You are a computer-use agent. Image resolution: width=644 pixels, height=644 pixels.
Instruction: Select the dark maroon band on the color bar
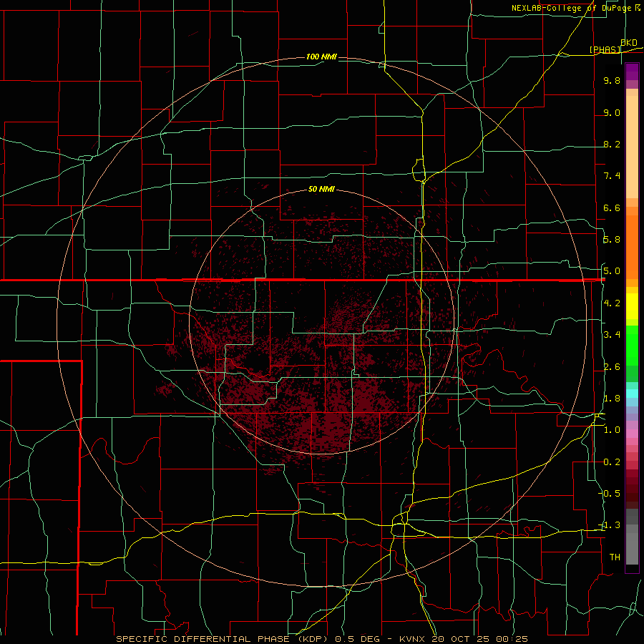pos(632,489)
